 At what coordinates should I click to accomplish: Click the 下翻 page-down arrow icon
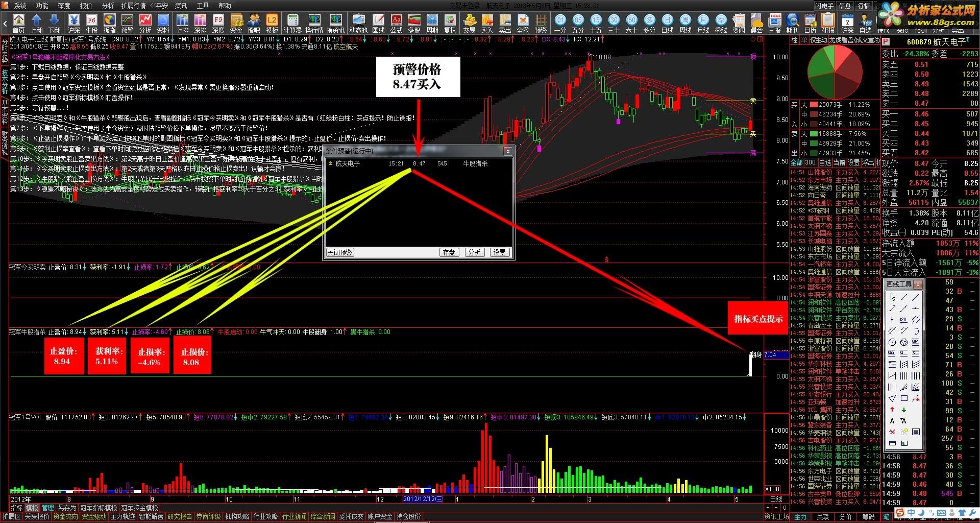(55, 23)
